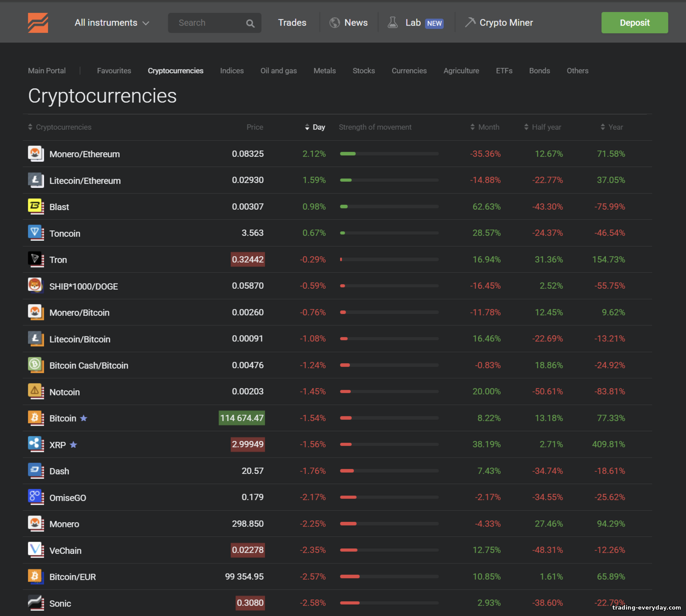The image size is (686, 616).
Task: Click the Sonic coin icon
Action: [36, 603]
